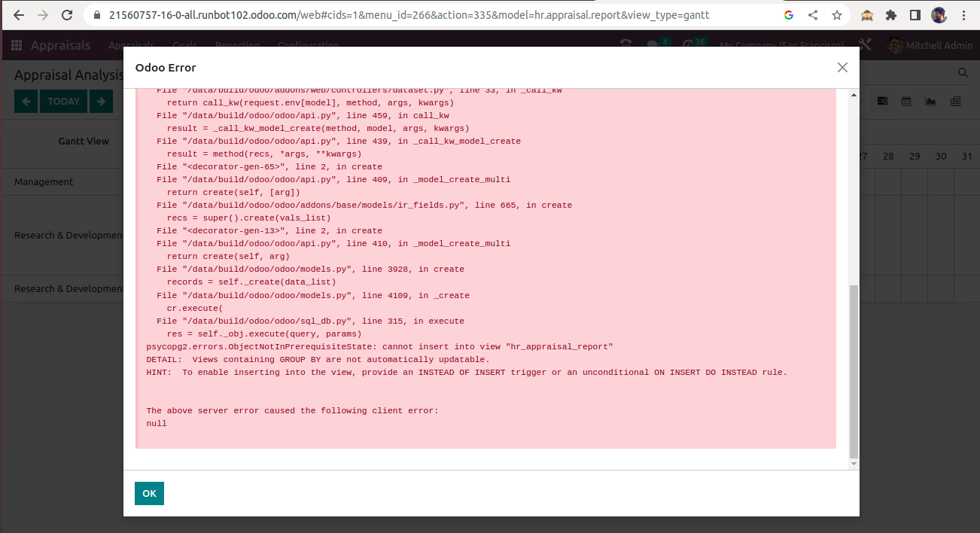Open the Mitchell Admin user menu

tap(930, 45)
